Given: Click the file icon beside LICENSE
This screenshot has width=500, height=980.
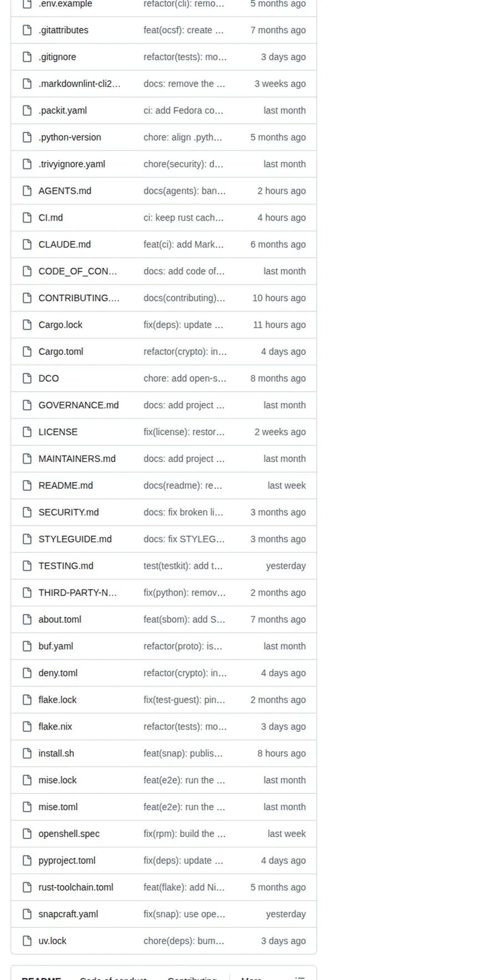Looking at the screenshot, I should point(27,432).
